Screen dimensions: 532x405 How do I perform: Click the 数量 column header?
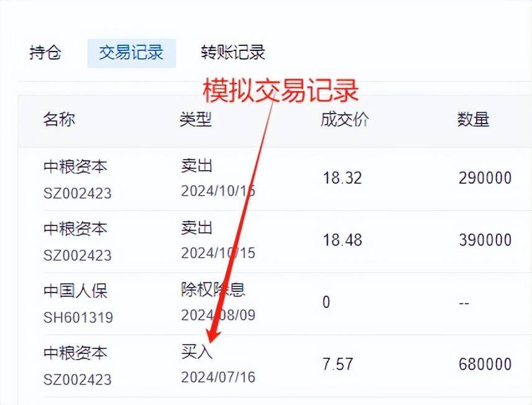474,119
